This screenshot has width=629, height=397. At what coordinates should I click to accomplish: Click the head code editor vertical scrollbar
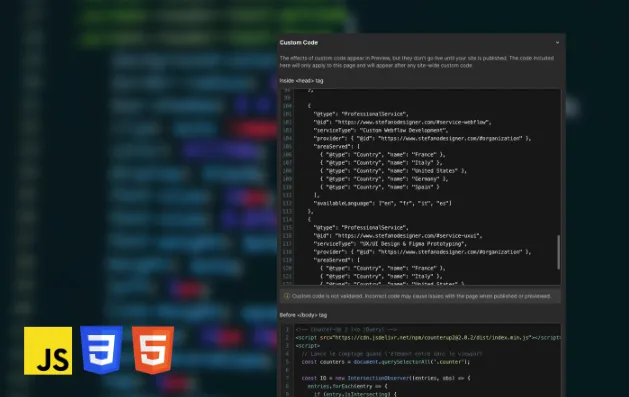pos(558,252)
